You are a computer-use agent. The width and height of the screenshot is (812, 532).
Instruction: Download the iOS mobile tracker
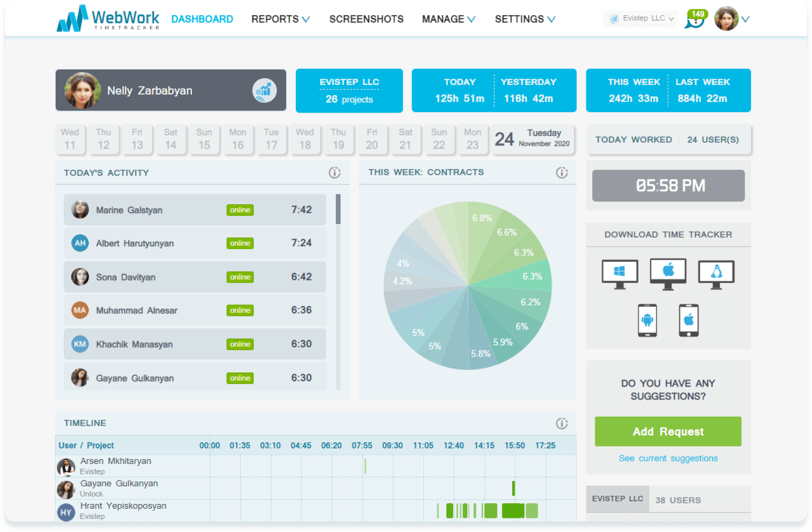tap(689, 320)
